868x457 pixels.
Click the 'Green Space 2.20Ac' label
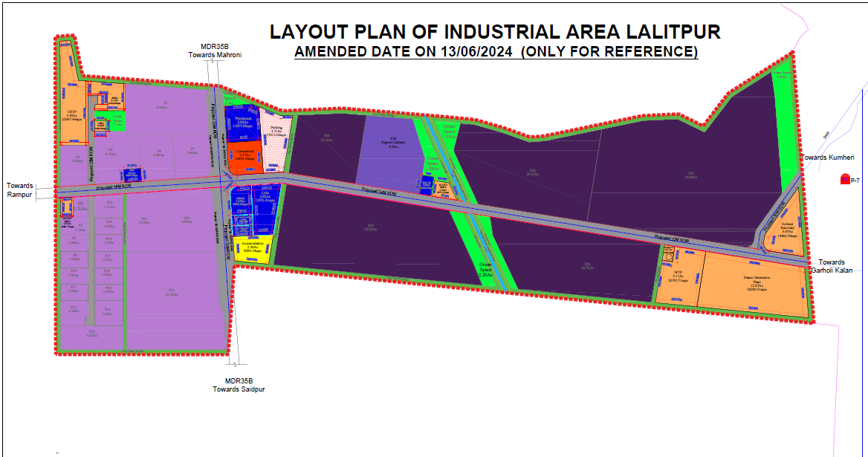[x=485, y=270]
